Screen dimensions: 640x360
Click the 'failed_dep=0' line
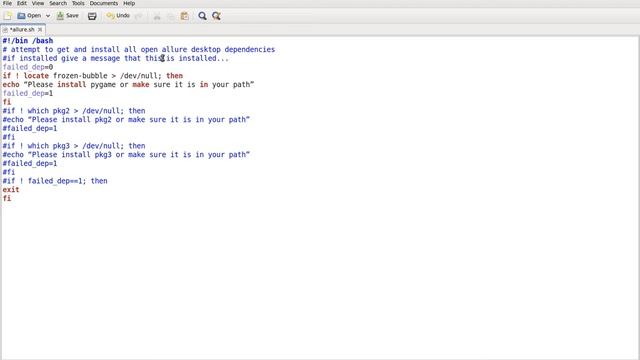pos(28,67)
